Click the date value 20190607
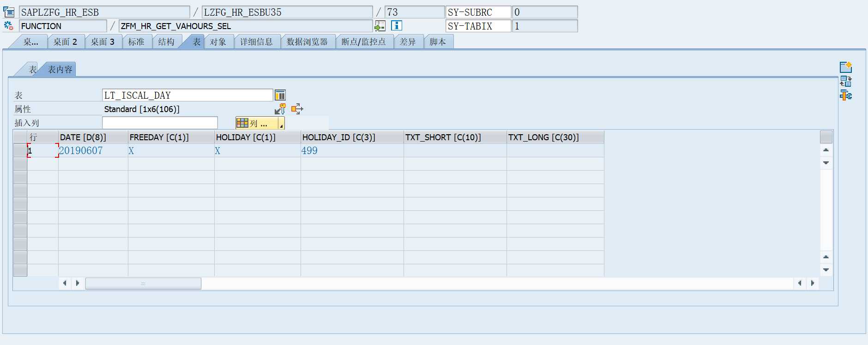 (x=81, y=150)
